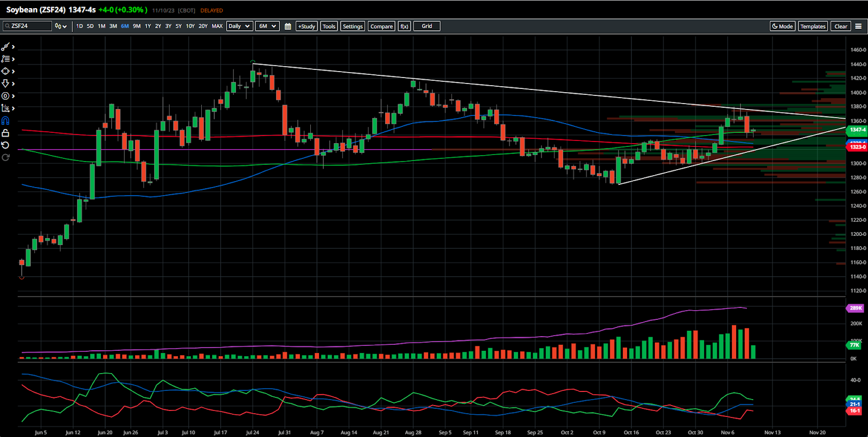Viewport: 868px width, 437px height.
Task: Select the MAX time range
Action: (x=217, y=26)
